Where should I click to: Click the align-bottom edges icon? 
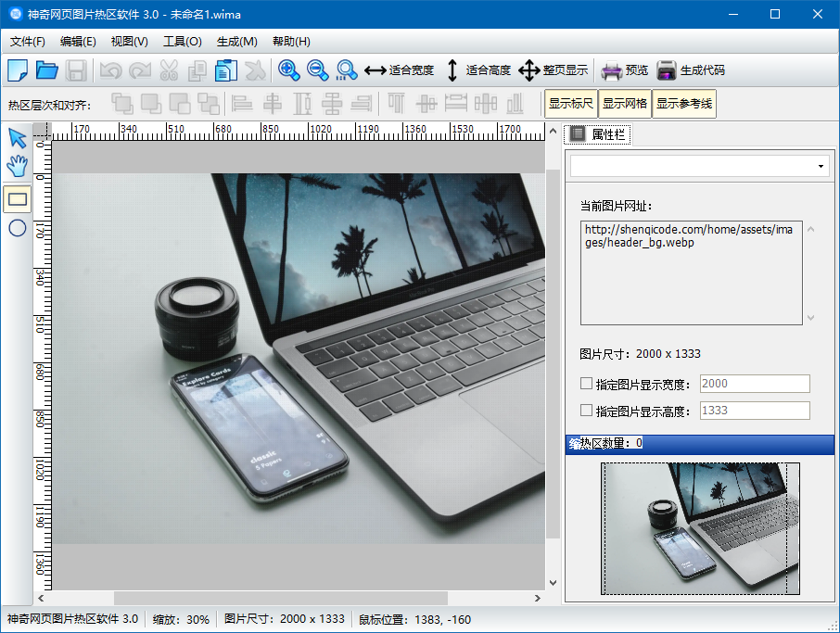point(515,104)
